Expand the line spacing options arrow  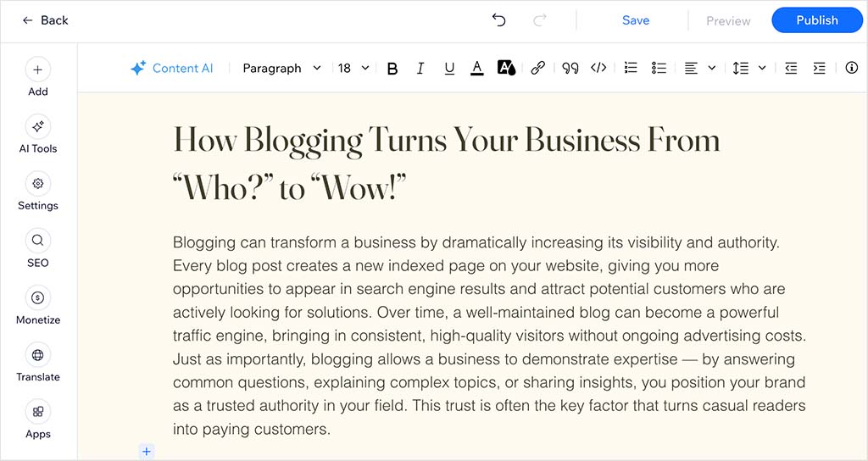point(762,68)
